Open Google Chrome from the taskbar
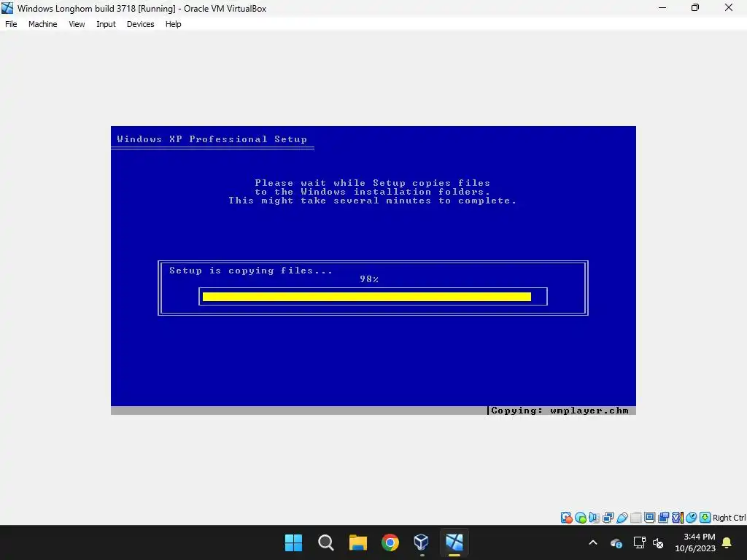The height and width of the screenshot is (560, 747). pyautogui.click(x=390, y=542)
